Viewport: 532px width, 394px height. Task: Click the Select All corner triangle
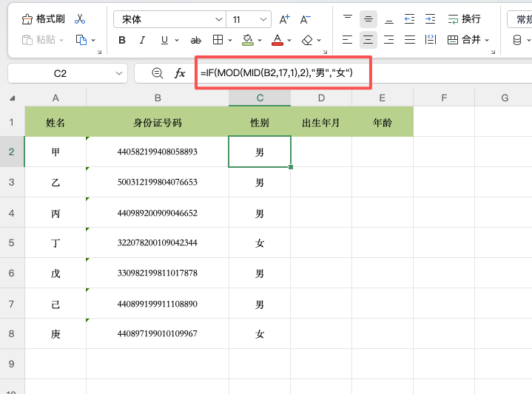point(13,98)
